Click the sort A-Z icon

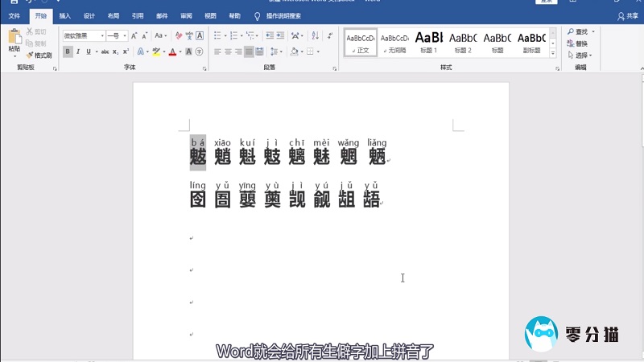tap(315, 35)
